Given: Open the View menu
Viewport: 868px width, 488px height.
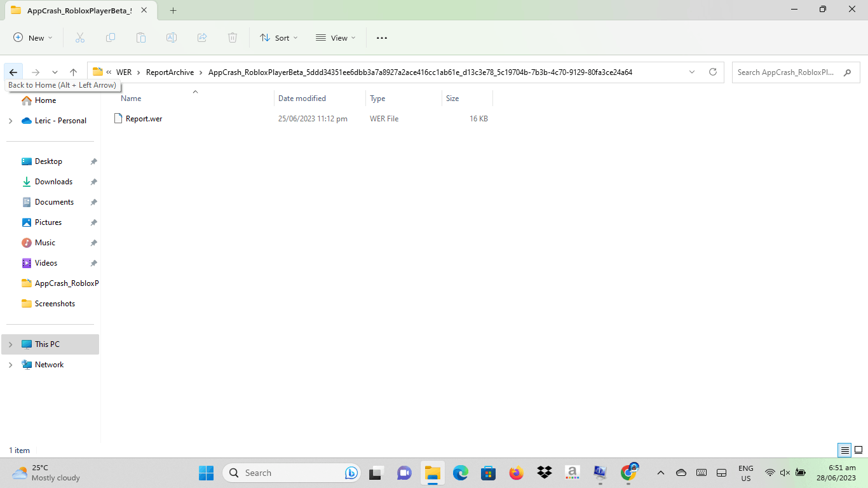Looking at the screenshot, I should point(335,37).
